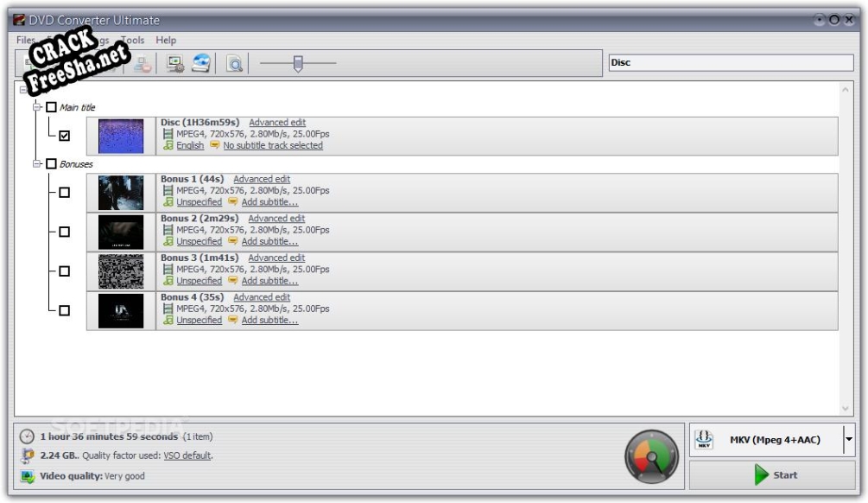Open the Help menu

tap(166, 40)
